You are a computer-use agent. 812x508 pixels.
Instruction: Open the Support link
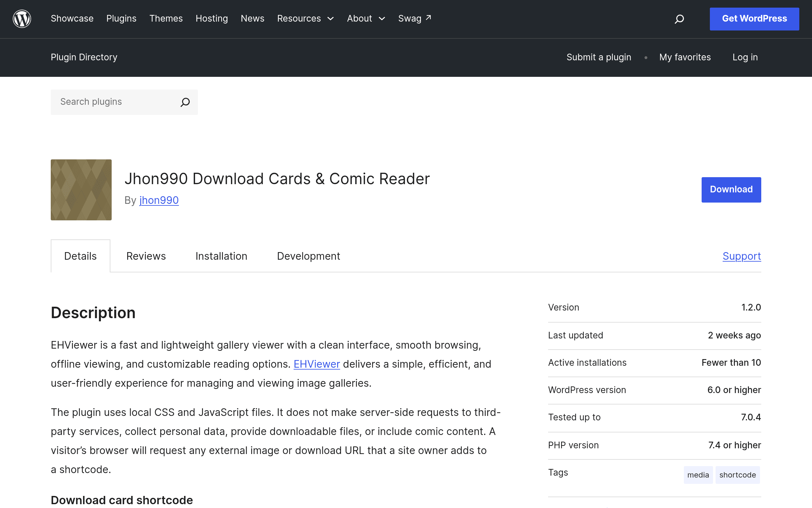click(742, 256)
